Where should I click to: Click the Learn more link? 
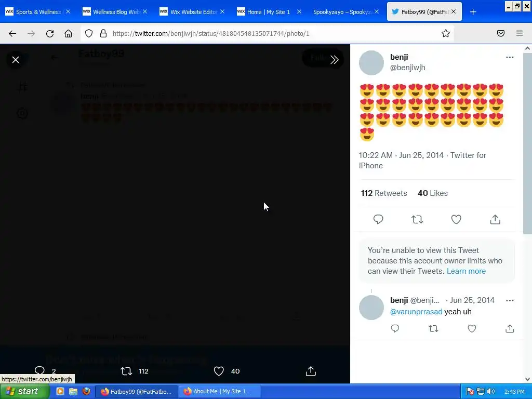466,271
